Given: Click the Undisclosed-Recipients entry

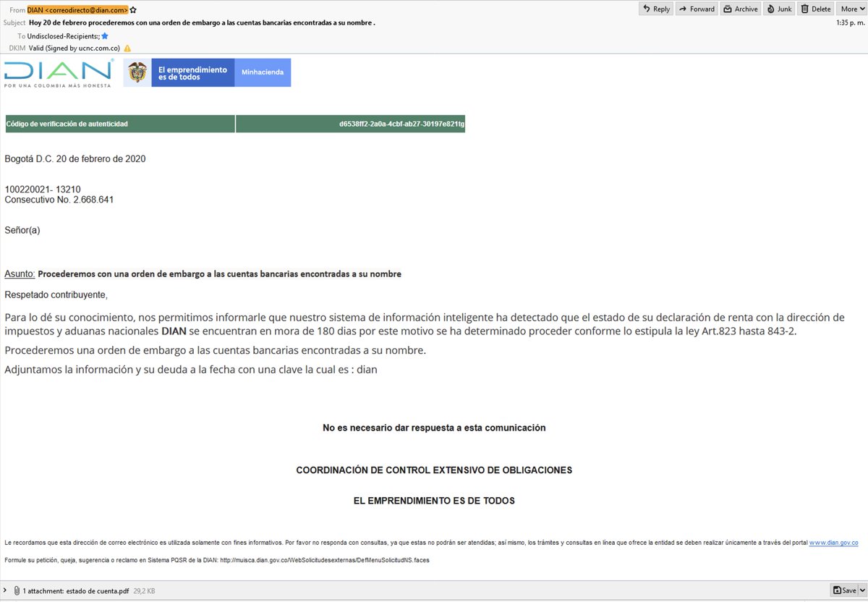Looking at the screenshot, I should [x=64, y=35].
